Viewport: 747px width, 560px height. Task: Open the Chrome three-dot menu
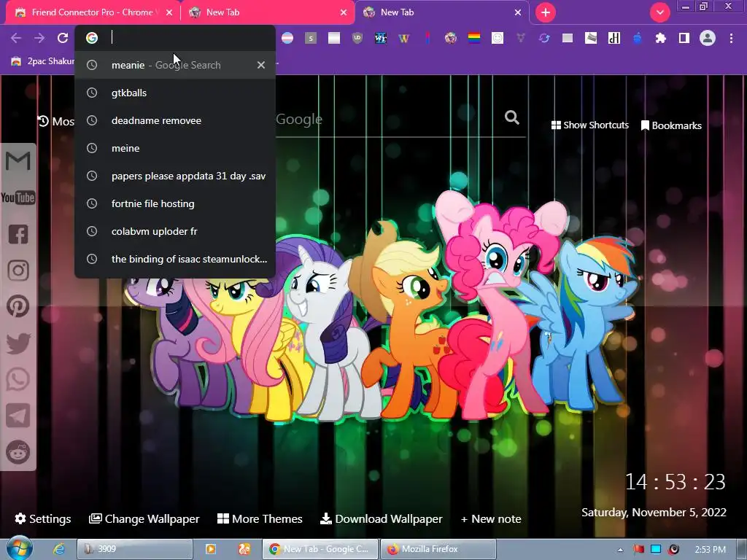pos(731,38)
